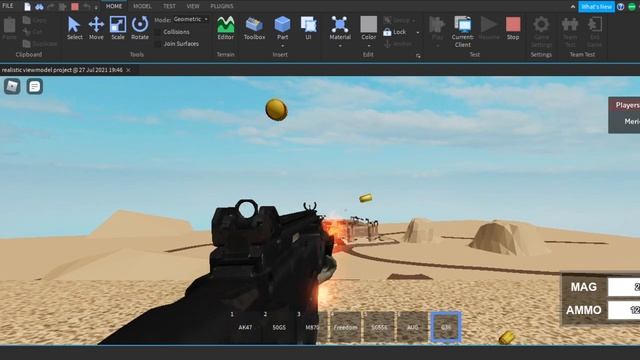Toggle the Join Surfaces checkbox
The height and width of the screenshot is (360, 640).
coord(158,44)
